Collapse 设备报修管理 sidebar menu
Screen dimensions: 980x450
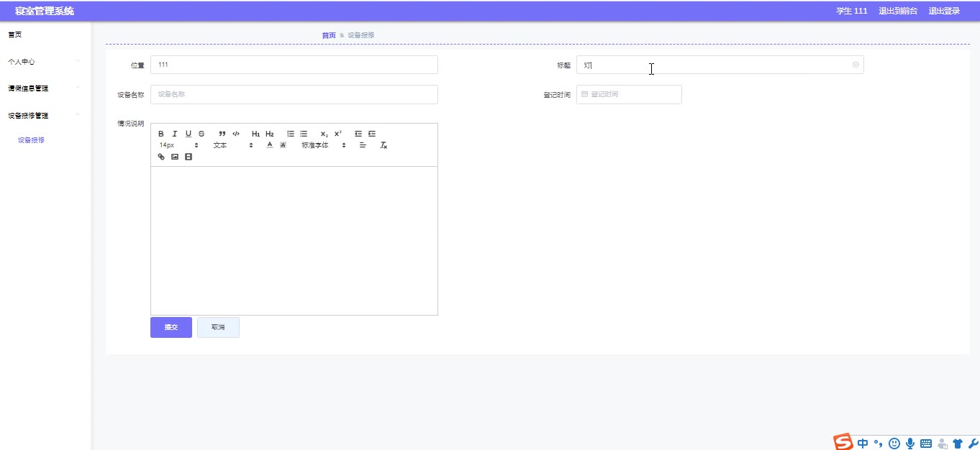46,115
